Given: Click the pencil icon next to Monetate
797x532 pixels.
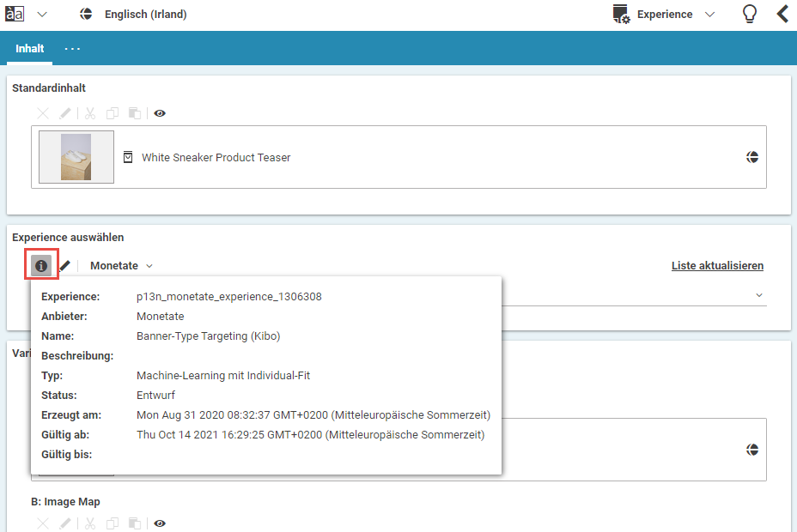Looking at the screenshot, I should (65, 266).
